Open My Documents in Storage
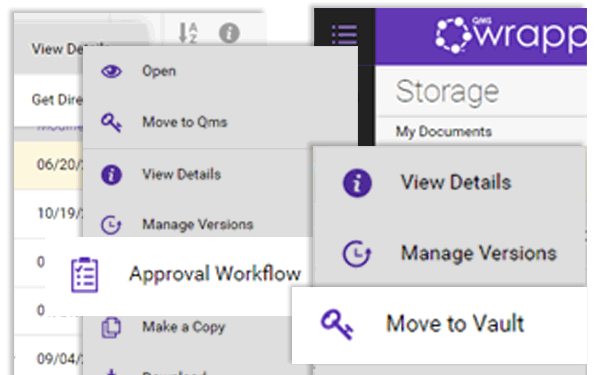The height and width of the screenshot is (375, 600). [x=443, y=132]
